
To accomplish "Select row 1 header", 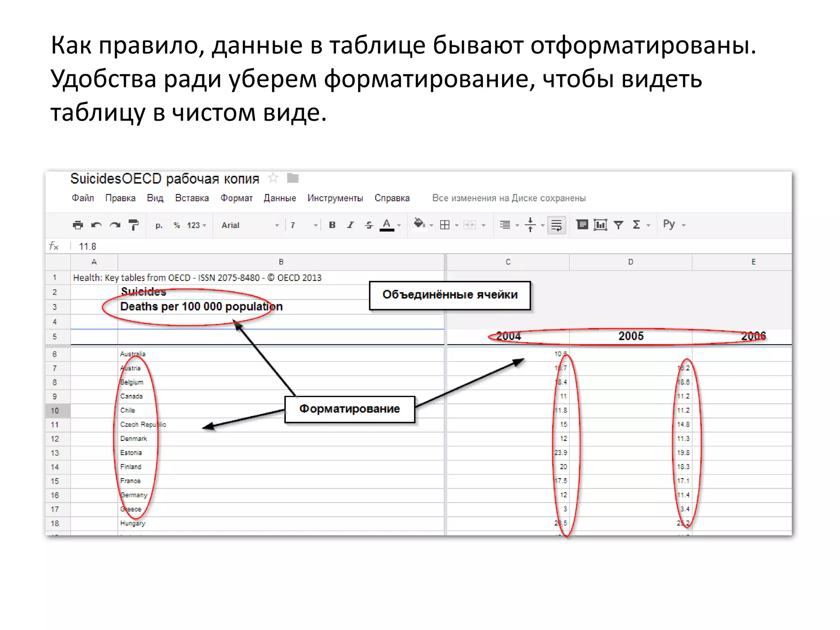I will click(58, 278).
